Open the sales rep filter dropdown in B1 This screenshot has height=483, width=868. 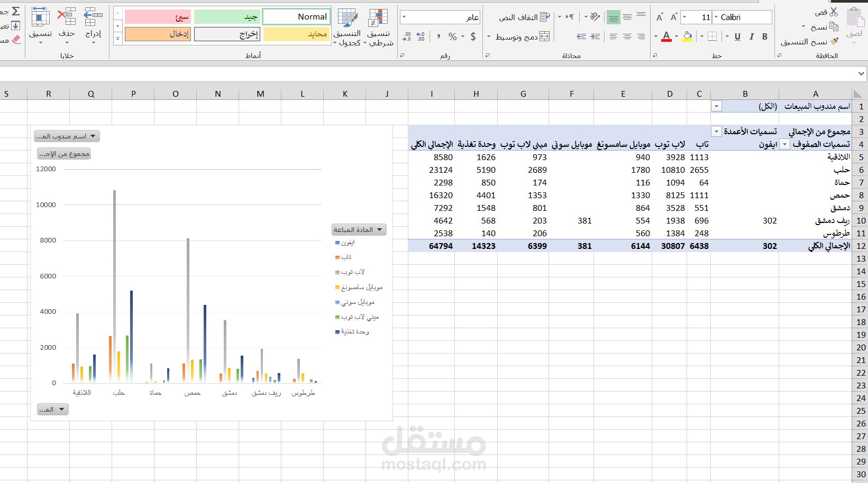716,106
